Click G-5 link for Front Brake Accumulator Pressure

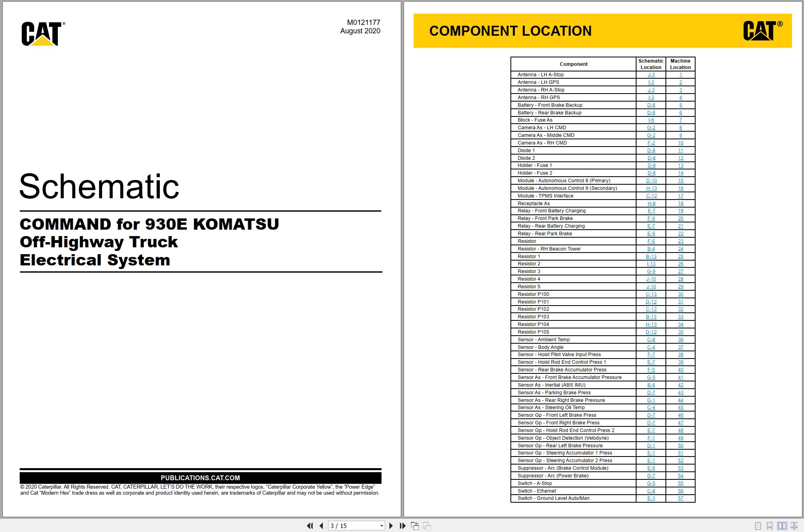coord(651,377)
